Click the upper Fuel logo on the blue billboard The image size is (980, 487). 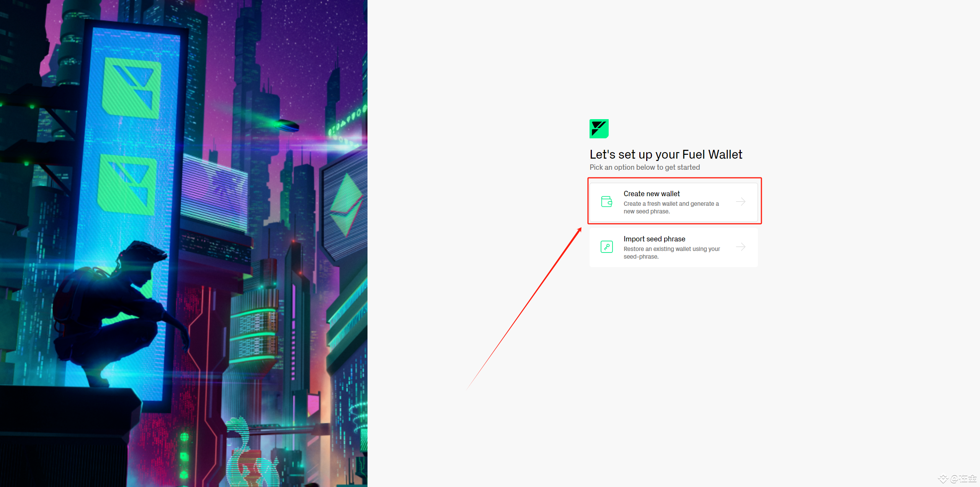tap(131, 89)
